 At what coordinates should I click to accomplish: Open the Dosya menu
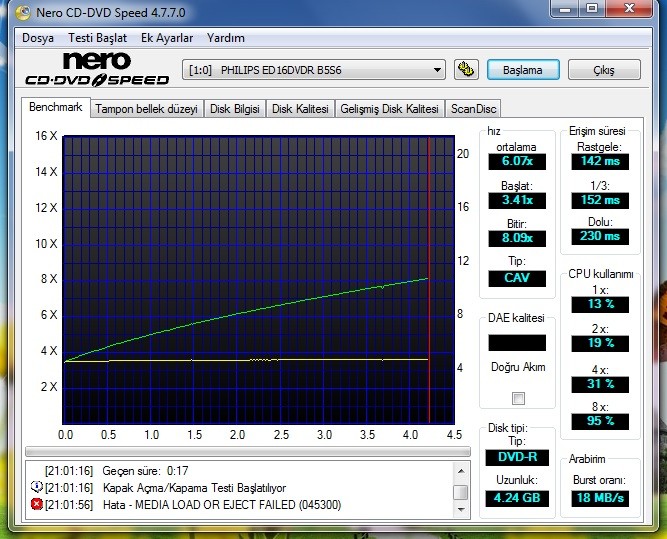coord(38,38)
